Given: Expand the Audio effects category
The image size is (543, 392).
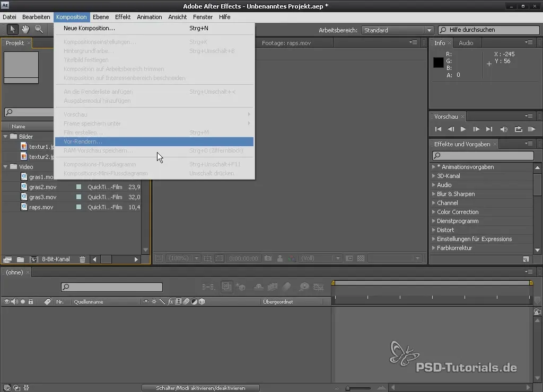Looking at the screenshot, I should point(434,185).
